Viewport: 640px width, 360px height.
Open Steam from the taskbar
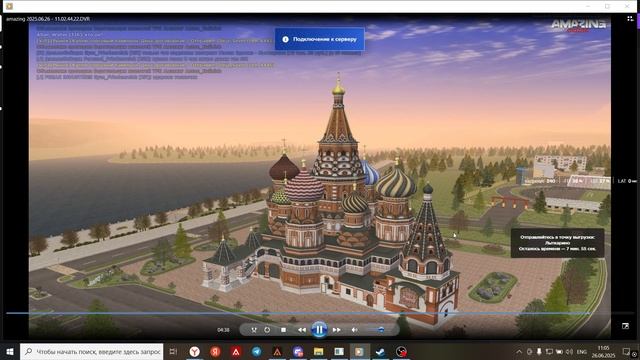click(380, 351)
